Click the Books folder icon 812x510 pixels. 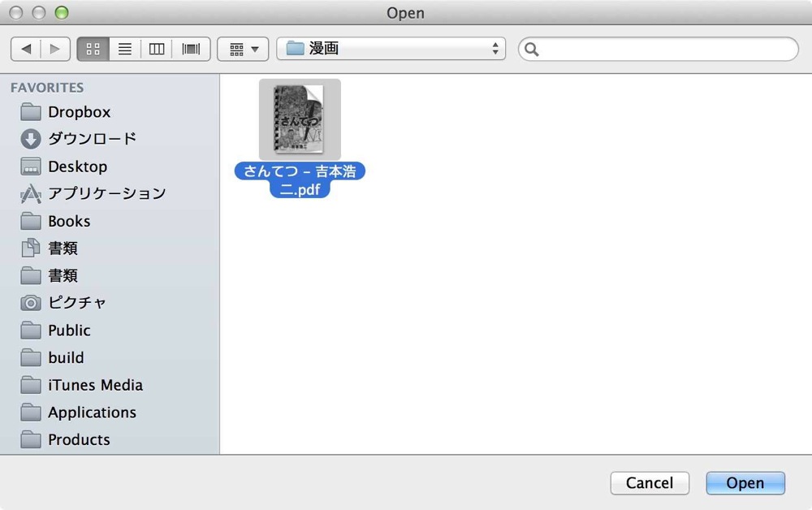point(31,221)
